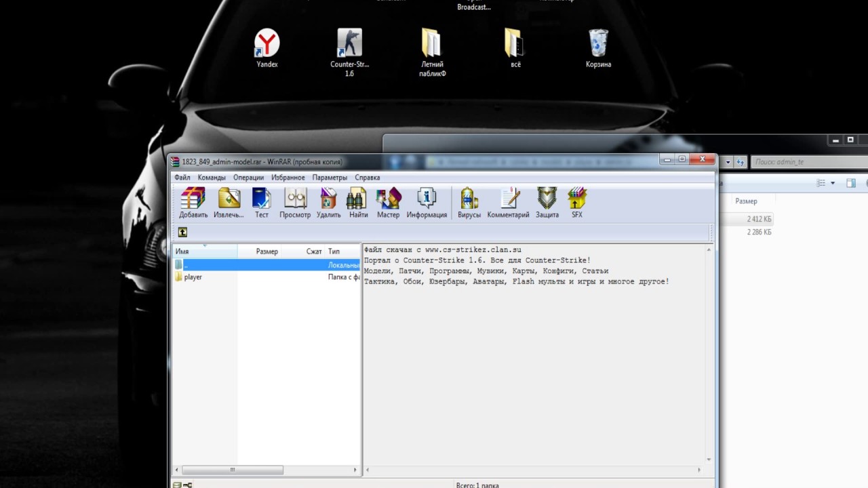Open the address history dropdown in Explorer

pyautogui.click(x=728, y=162)
